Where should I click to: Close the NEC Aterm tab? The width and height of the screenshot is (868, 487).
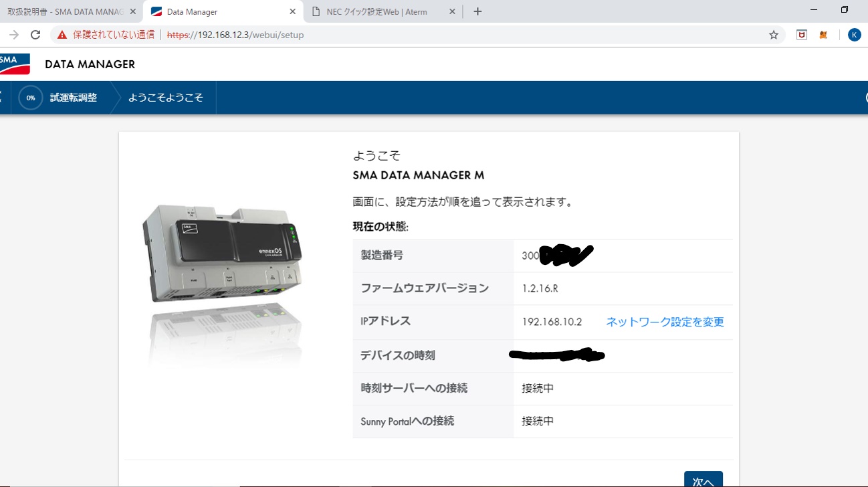click(453, 11)
